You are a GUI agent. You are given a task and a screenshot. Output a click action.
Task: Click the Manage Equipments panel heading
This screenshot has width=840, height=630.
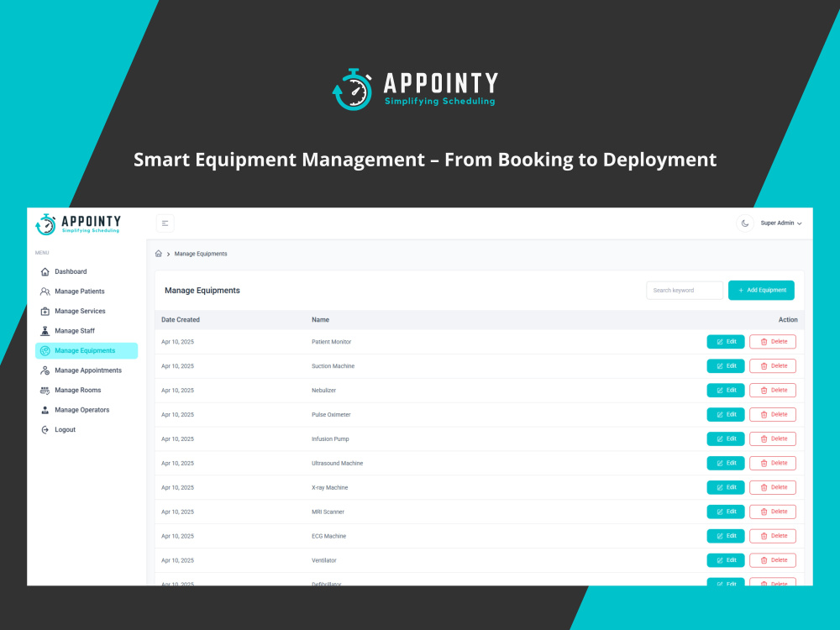202,291
